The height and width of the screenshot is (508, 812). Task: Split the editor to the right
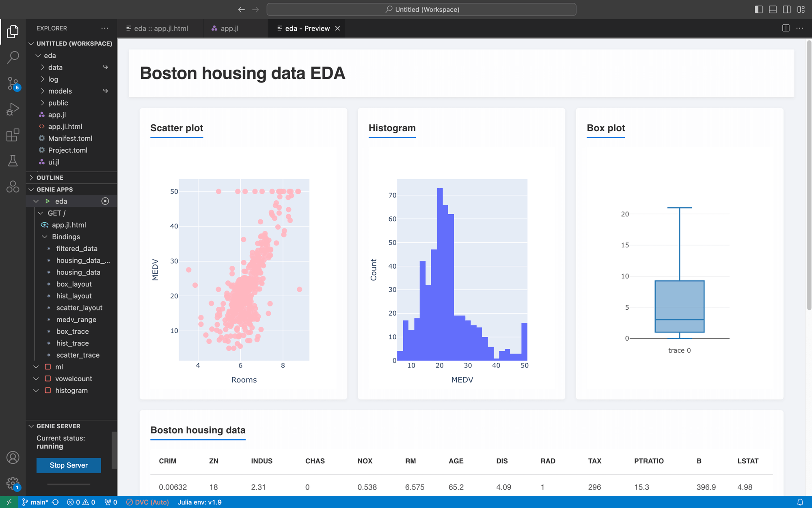pyautogui.click(x=786, y=28)
